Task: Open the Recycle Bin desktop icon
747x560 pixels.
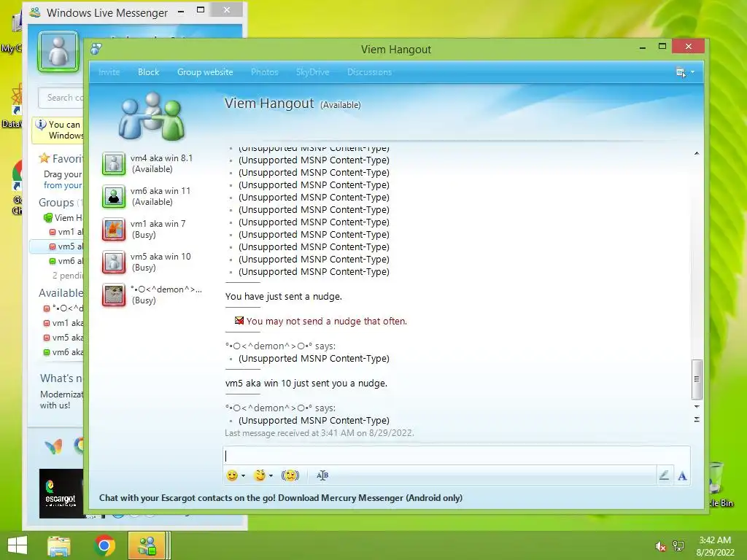Action: [x=716, y=483]
